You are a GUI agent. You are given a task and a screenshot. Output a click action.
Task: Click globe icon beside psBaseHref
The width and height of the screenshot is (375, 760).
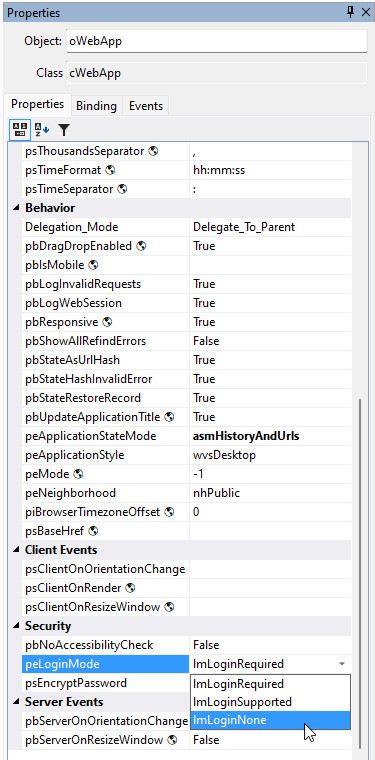[94, 531]
